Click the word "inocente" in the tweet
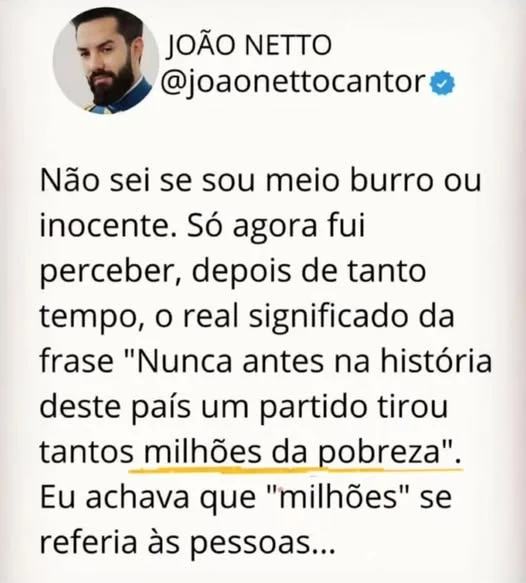The height and width of the screenshot is (583, 526). (x=104, y=226)
